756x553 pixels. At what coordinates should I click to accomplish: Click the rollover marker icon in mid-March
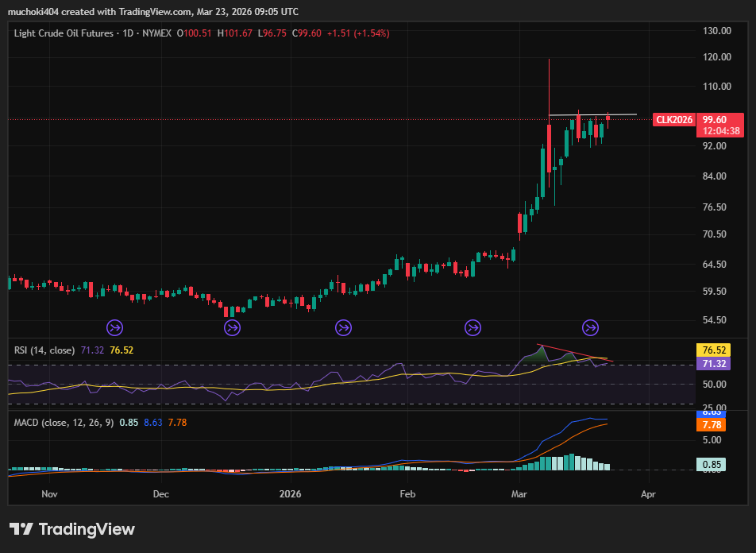click(591, 327)
